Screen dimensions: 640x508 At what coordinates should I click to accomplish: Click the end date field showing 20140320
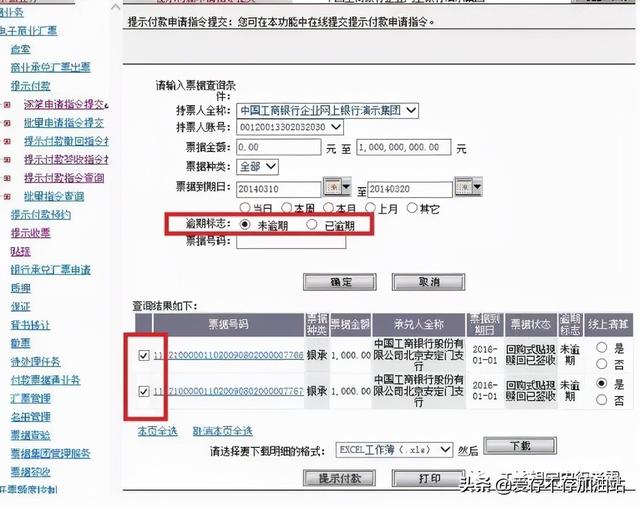coord(410,189)
